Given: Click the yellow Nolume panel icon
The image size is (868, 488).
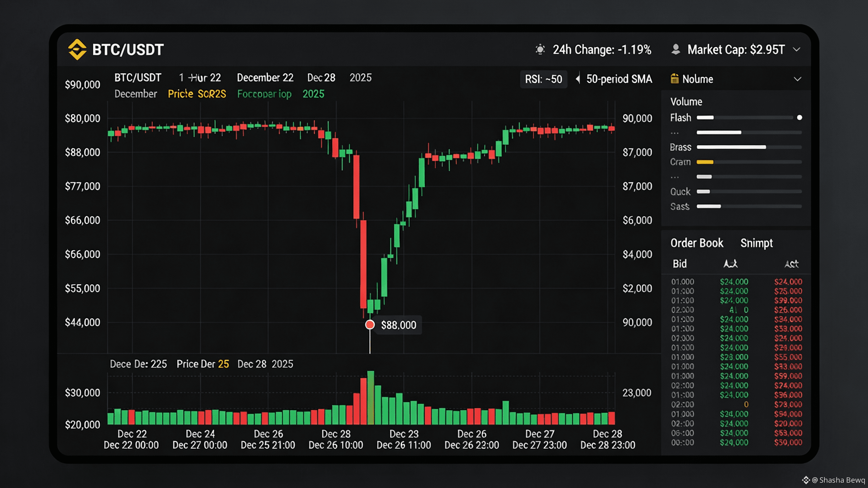Looking at the screenshot, I should 674,79.
